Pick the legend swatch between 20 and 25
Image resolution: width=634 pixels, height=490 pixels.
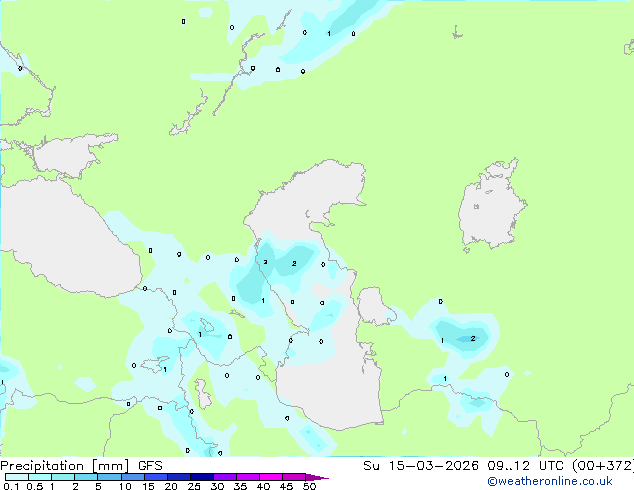(x=179, y=477)
